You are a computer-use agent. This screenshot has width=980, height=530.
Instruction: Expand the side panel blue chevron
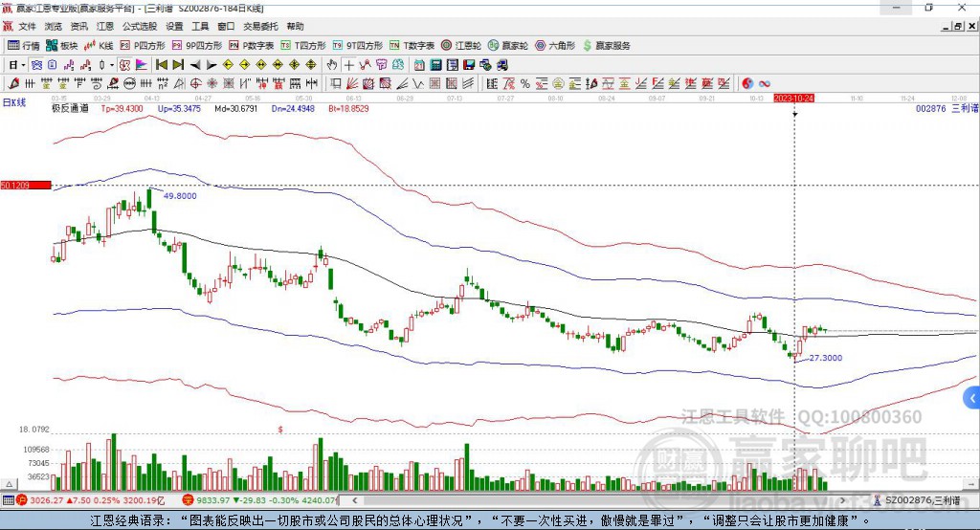click(972, 398)
